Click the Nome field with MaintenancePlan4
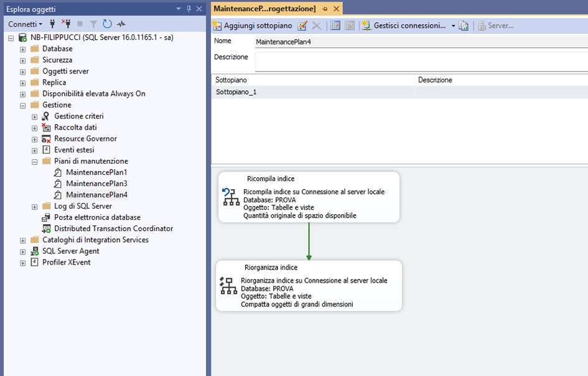Screen dimensions: 588x376 421,42
